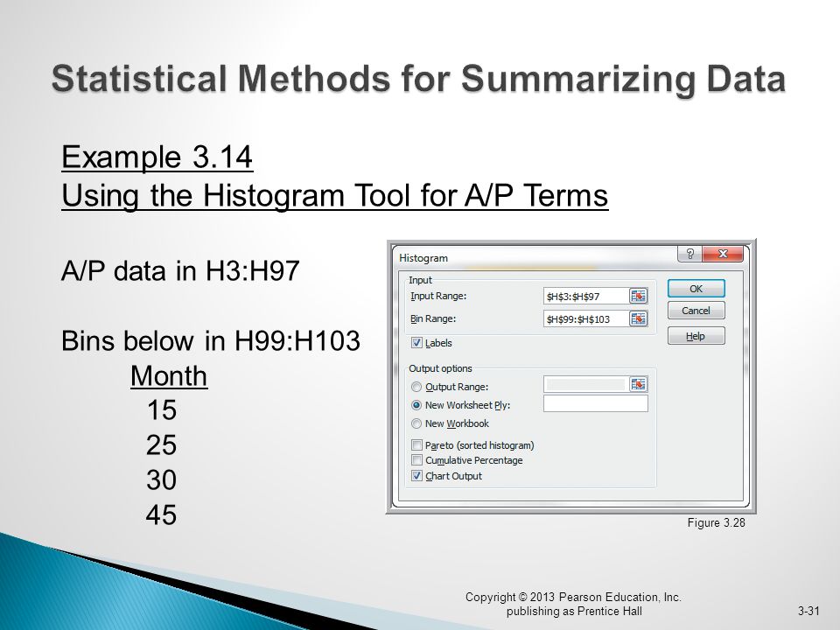Screen dimensions: 840x630
Task: Click the Bin Range field showing $H$99:$H$103
Action: (x=586, y=318)
